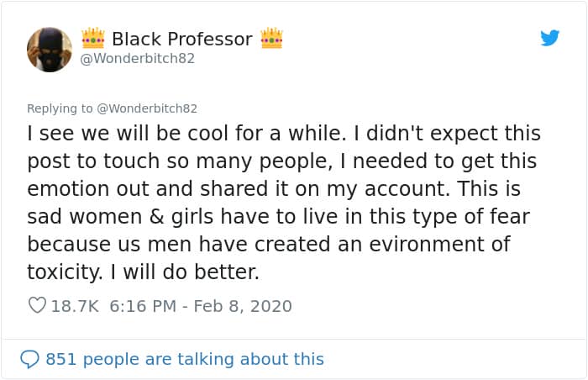Click the 18.7K likes count
This screenshot has height=380, width=588.
pos(76,306)
